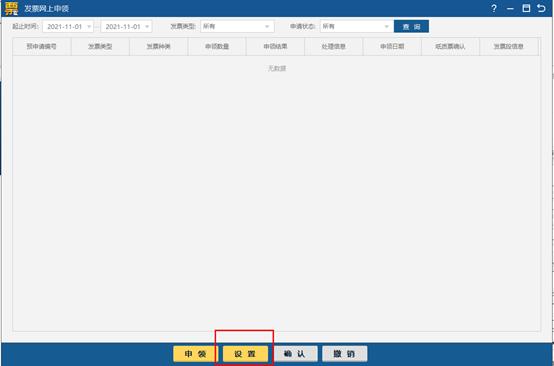Open the end date dropdown
The image size is (554, 366).
[x=147, y=26]
